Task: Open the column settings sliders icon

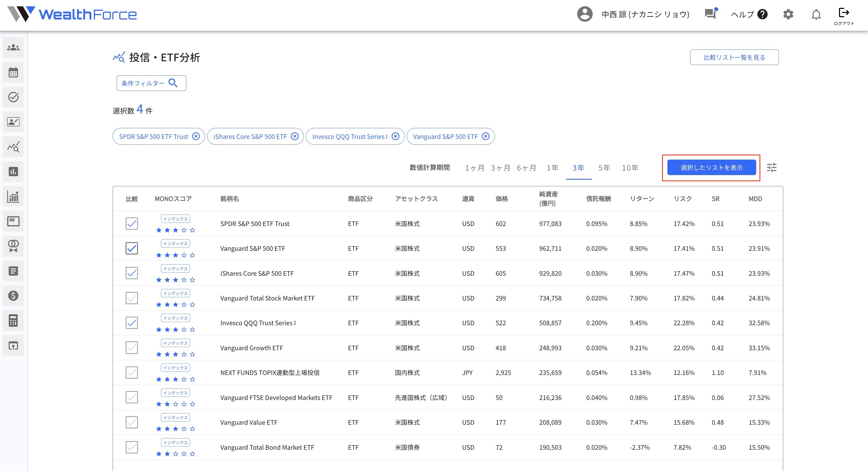Action: pos(772,168)
